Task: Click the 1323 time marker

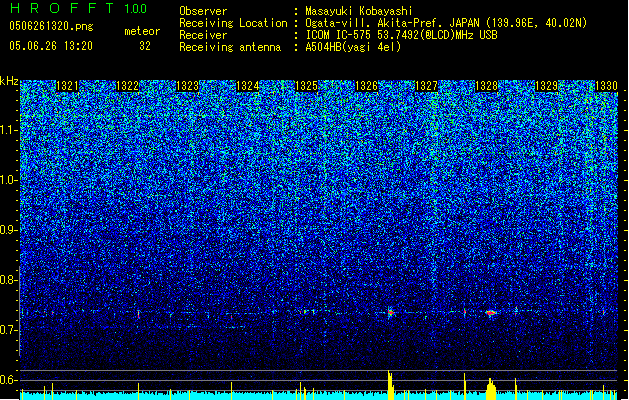Action: pos(187,86)
